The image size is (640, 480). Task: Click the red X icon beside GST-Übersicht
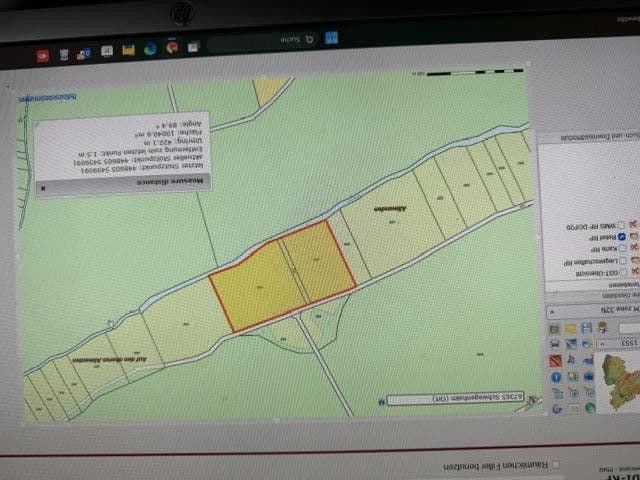635,271
